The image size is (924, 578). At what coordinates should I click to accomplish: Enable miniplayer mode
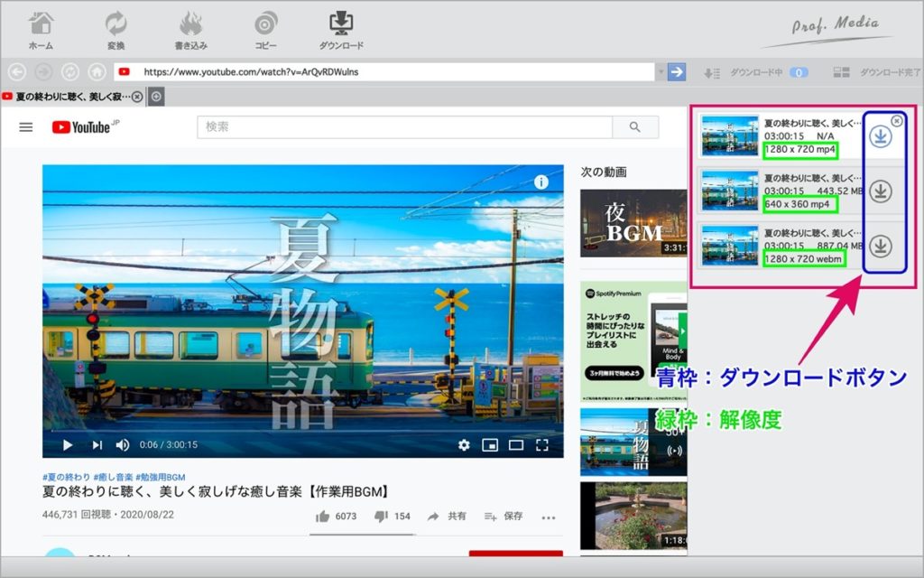point(490,444)
